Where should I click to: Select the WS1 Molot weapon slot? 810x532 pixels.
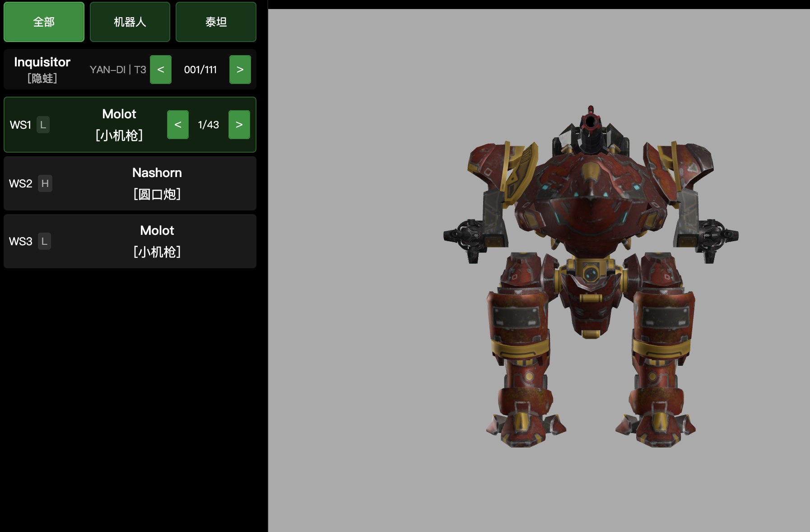(x=130, y=125)
